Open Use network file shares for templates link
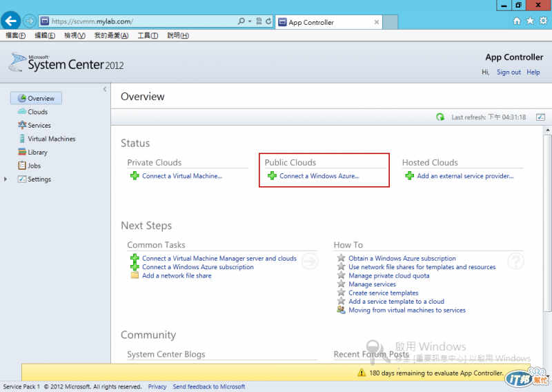This screenshot has width=552, height=392. pyautogui.click(x=422, y=266)
